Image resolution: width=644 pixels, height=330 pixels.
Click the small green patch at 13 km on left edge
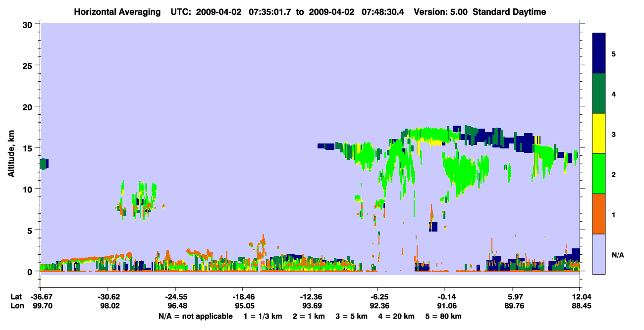point(44,164)
